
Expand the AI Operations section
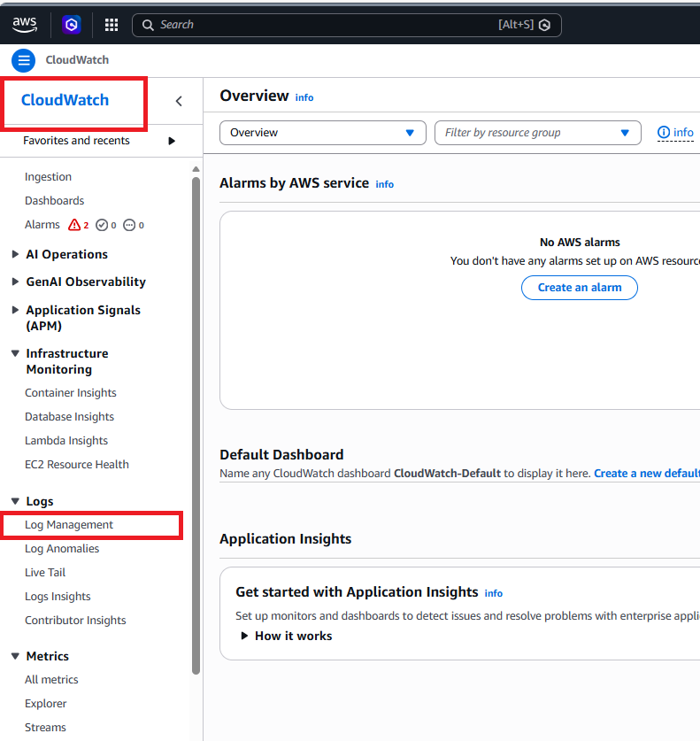point(16,254)
